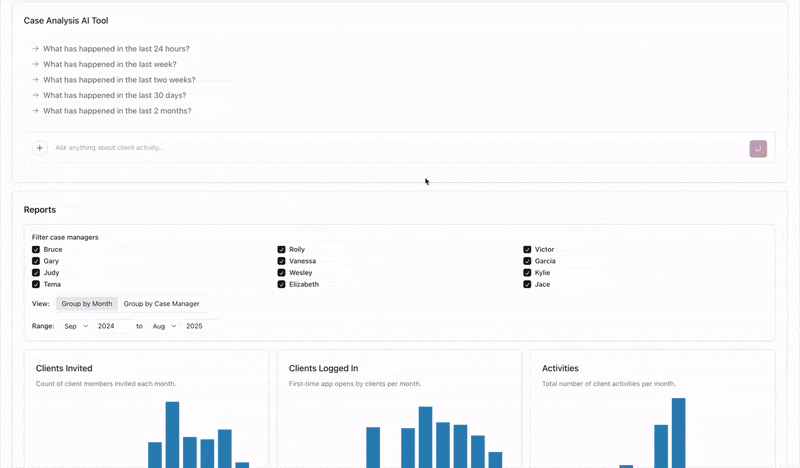800x468 pixels.
Task: Click the tallest bar in Clients Logged In chart
Action: coord(426,437)
